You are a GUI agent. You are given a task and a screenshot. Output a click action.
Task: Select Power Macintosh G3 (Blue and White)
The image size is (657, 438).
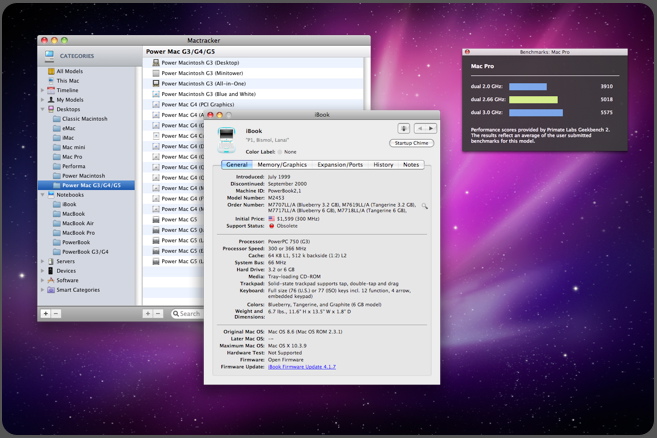pyautogui.click(x=253, y=94)
